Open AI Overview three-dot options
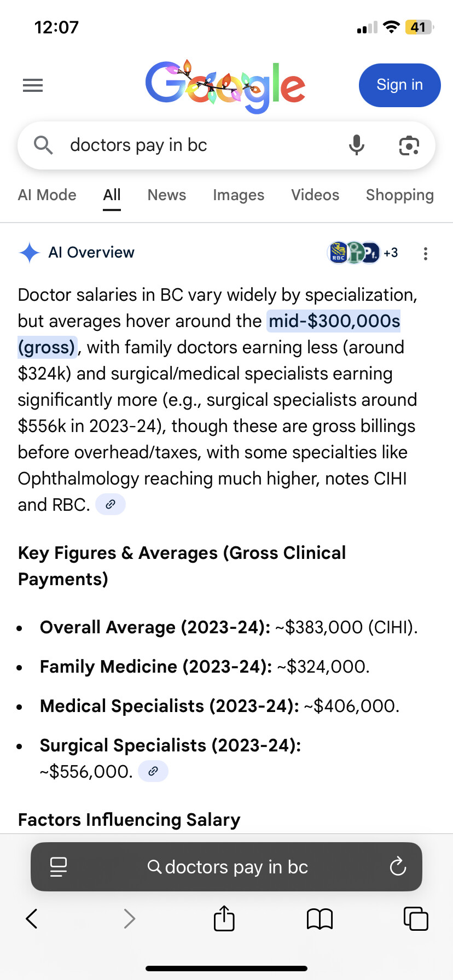The image size is (453, 980). tap(425, 253)
